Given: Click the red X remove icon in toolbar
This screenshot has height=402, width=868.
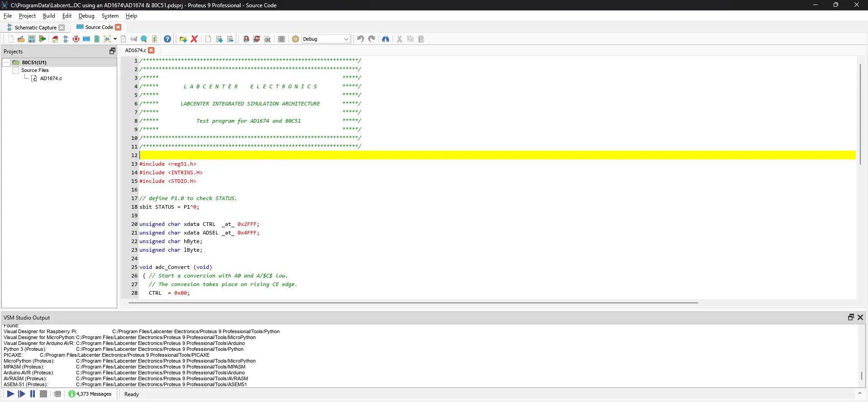Looking at the screenshot, I should (x=194, y=39).
